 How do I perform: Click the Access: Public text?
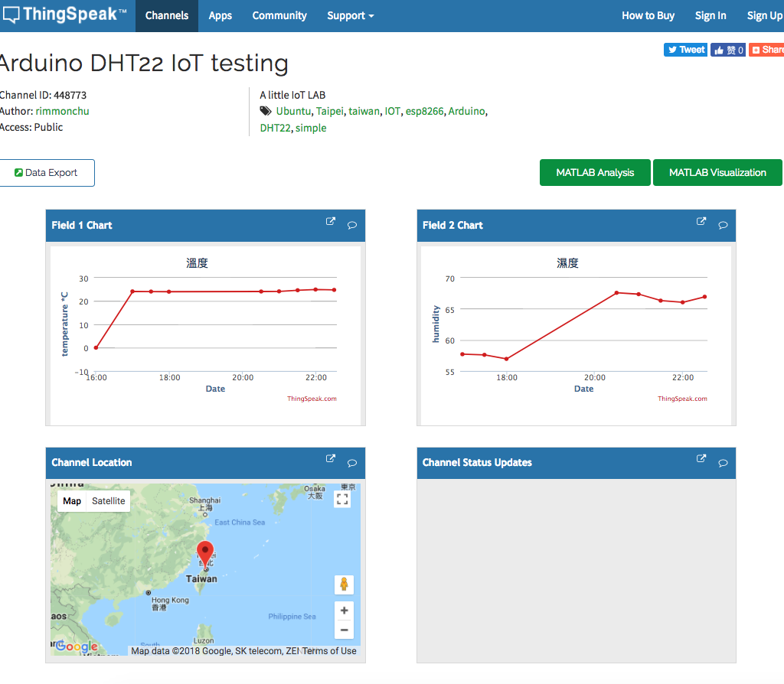point(31,128)
